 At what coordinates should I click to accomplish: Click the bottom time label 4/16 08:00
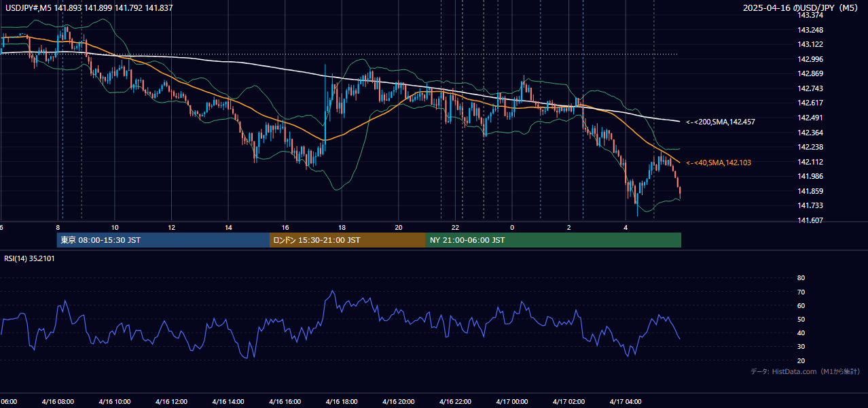click(57, 402)
